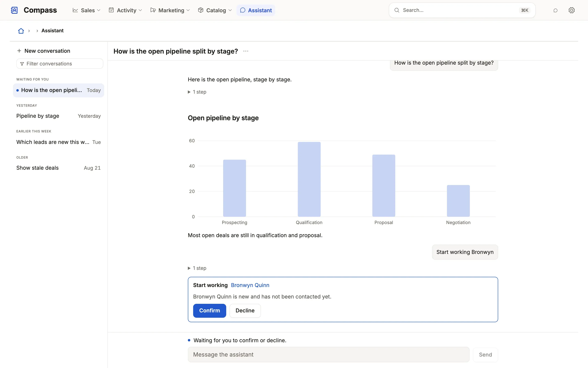
Task: Expand the 1 step disclosure above confirm card
Action: click(x=197, y=268)
